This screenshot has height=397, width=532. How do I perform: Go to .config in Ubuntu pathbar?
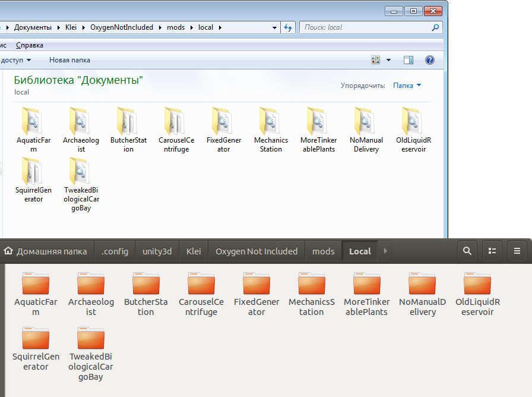[x=115, y=251]
